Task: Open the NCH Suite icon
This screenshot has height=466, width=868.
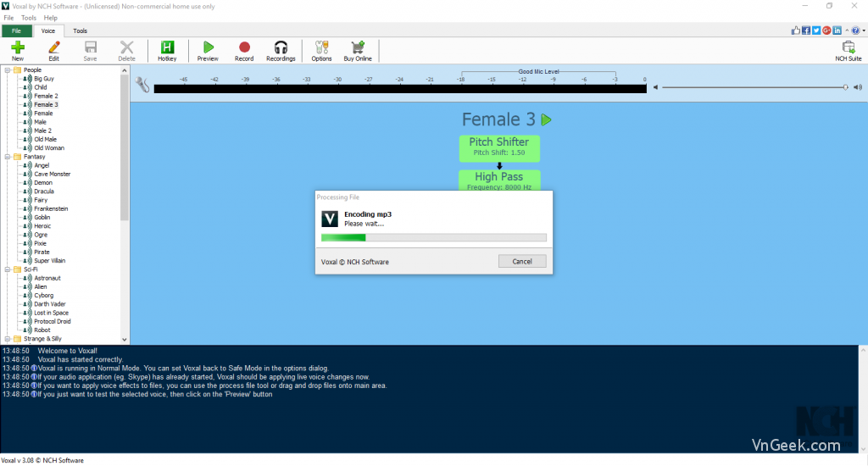Action: coord(848,47)
